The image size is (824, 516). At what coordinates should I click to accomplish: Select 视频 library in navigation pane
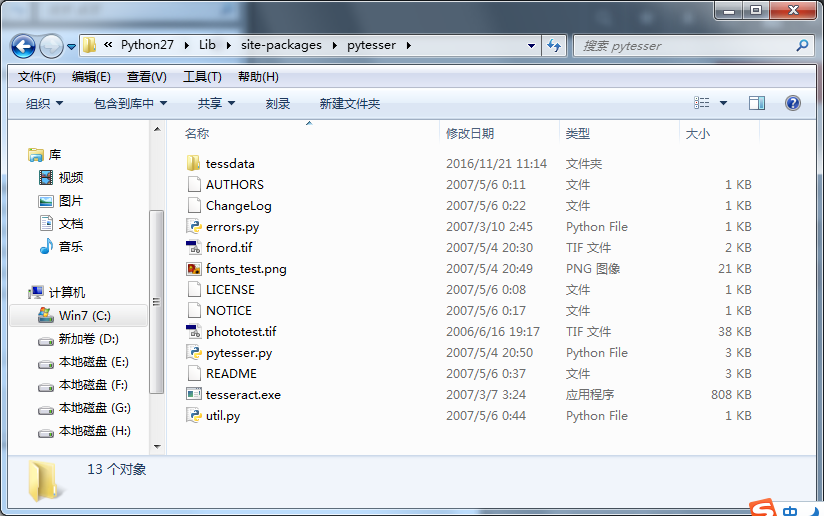pos(71,178)
